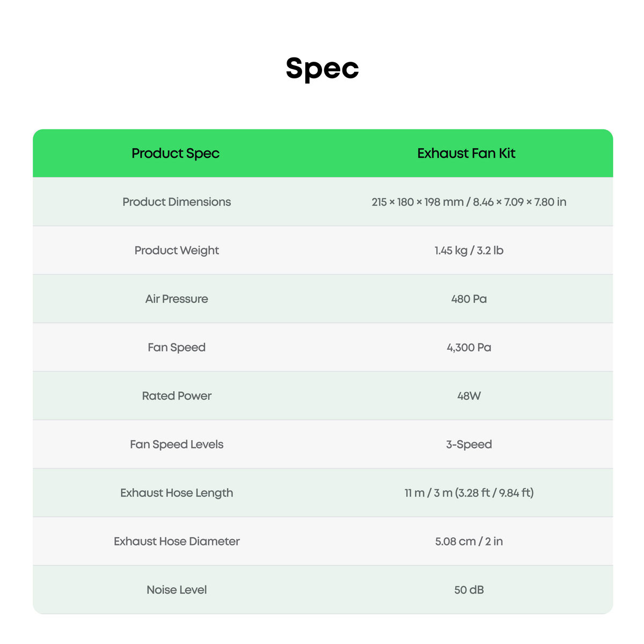The width and height of the screenshot is (644, 644).
Task: Select the Product Spec column header
Action: coord(175,153)
